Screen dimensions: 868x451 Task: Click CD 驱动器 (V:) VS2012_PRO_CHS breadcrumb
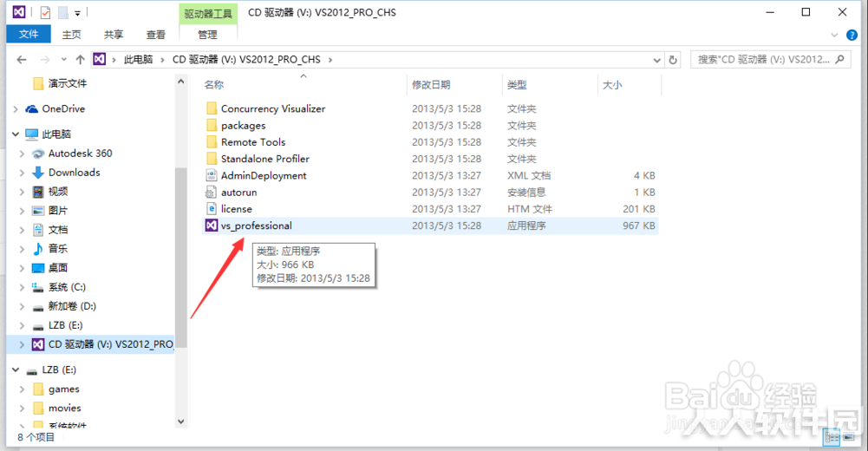[x=246, y=59]
